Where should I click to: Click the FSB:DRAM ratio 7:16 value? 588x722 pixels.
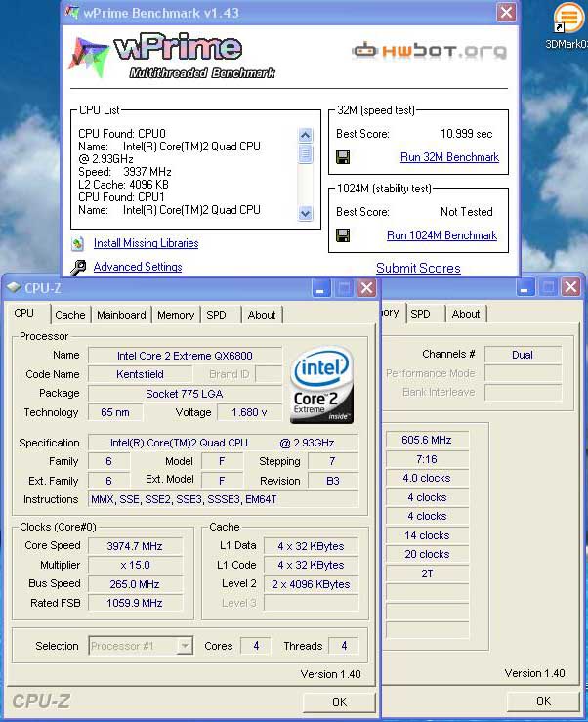[x=427, y=459]
